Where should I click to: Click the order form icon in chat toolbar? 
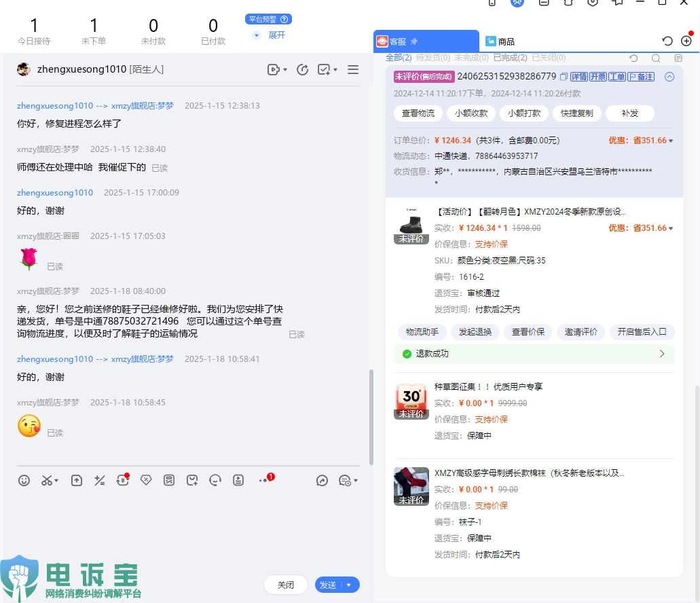click(x=169, y=480)
